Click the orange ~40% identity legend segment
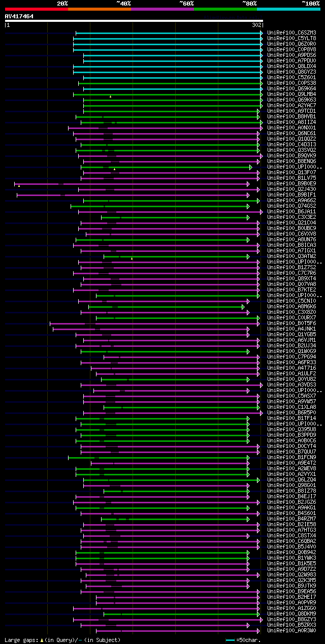The height and width of the screenshot is (644, 325). [100, 9]
